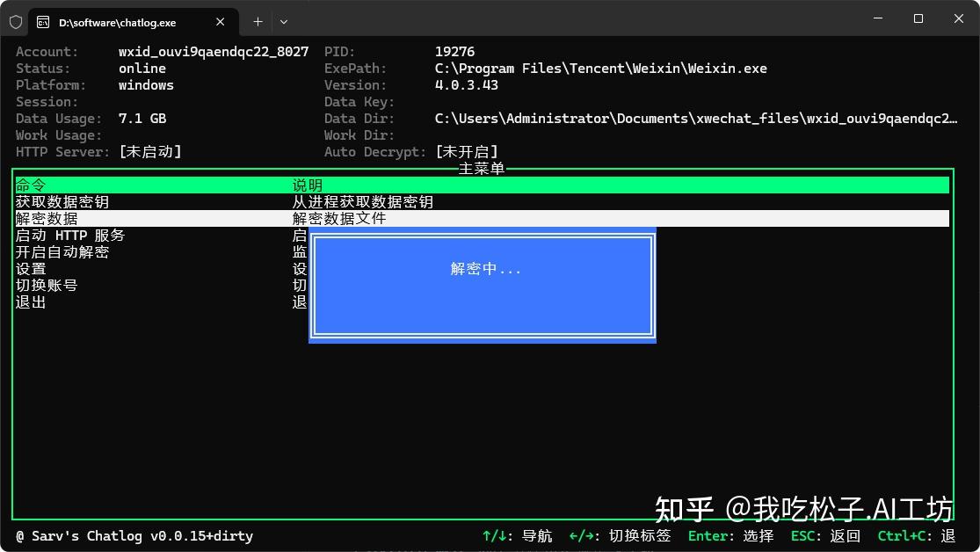Image resolution: width=980 pixels, height=552 pixels.
Task: Toggle Auto Decrypt shown as 未开启
Action: click(x=467, y=151)
